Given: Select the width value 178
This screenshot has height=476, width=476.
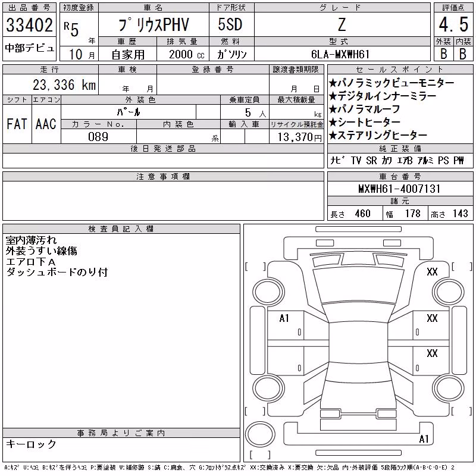Looking at the screenshot, I should click(412, 214).
